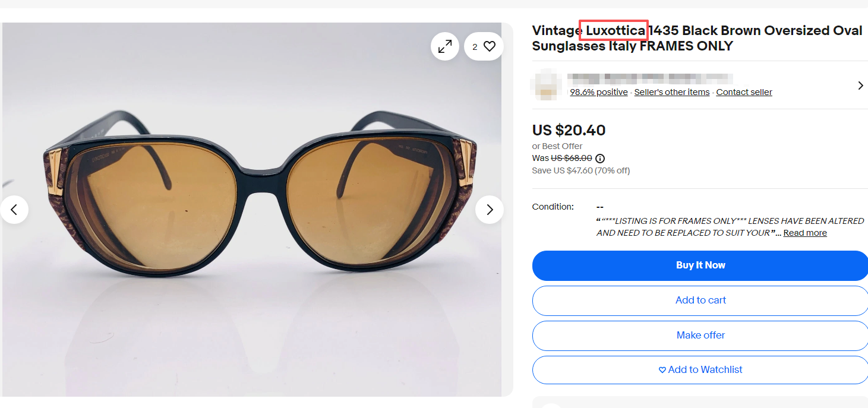Screen dimensions: 868x408
Task: Add the sunglasses to cart
Action: pyautogui.click(x=700, y=301)
